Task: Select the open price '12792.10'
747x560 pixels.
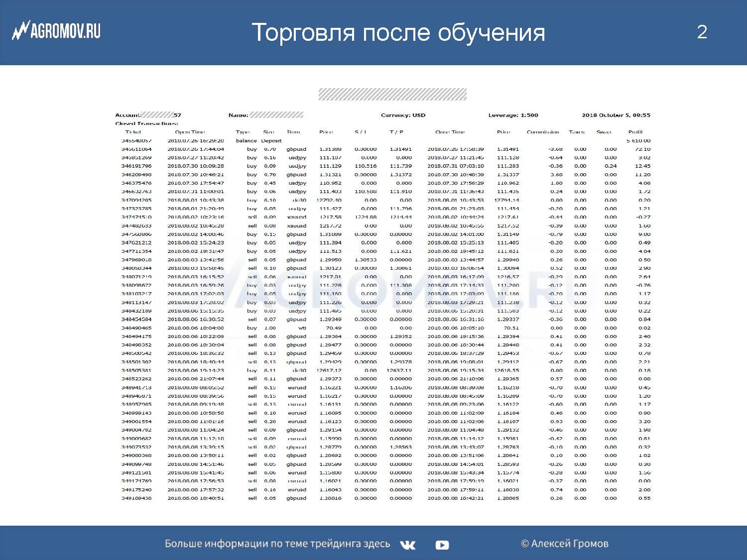Action: coord(329,200)
